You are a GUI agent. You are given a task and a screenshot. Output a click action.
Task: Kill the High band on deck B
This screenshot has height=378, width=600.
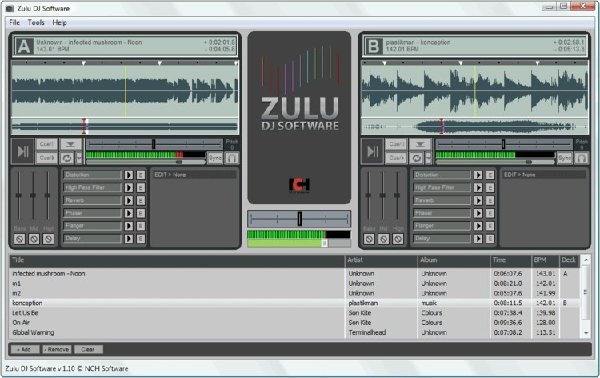point(398,239)
